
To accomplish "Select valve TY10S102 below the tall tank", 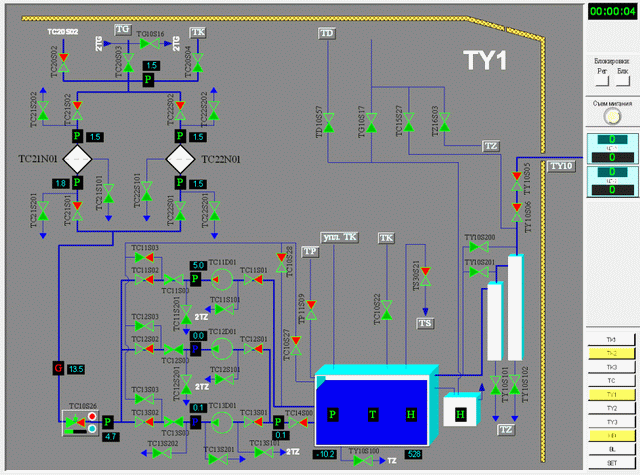I will coord(515,385).
